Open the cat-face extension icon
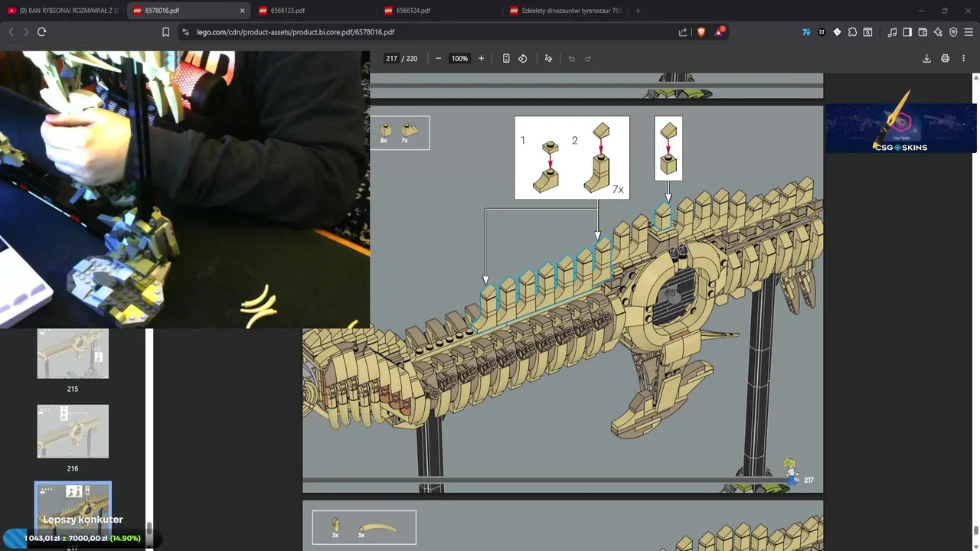Screen dimensions: 980x551 [x=822, y=32]
